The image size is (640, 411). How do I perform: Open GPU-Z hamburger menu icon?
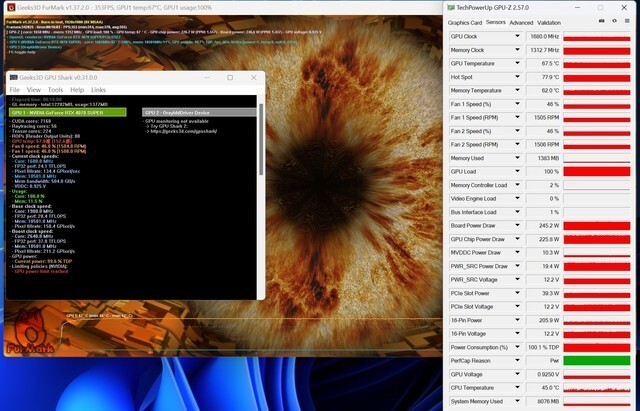point(627,21)
